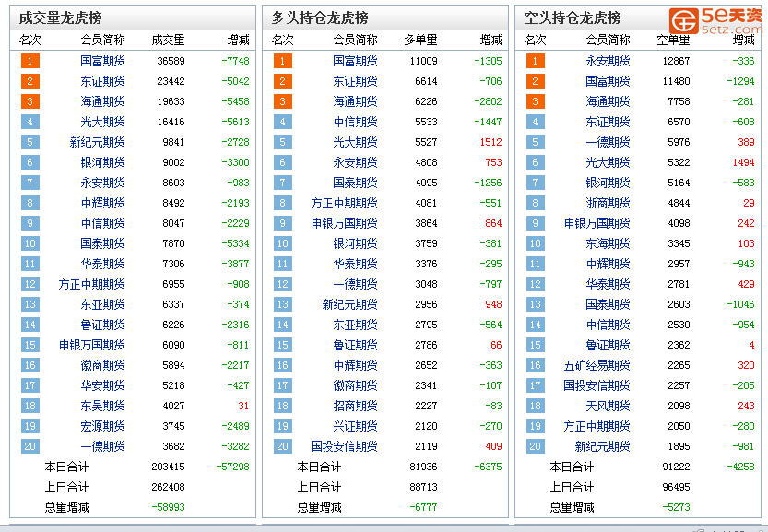
Task: Open 徽商期货 link in 成交量龙虎榜 table
Action: [x=102, y=365]
